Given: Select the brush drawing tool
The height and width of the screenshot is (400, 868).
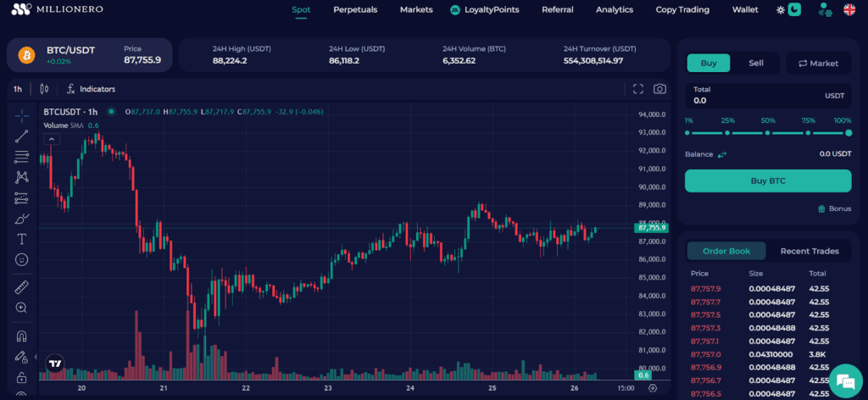Looking at the screenshot, I should coord(22,219).
